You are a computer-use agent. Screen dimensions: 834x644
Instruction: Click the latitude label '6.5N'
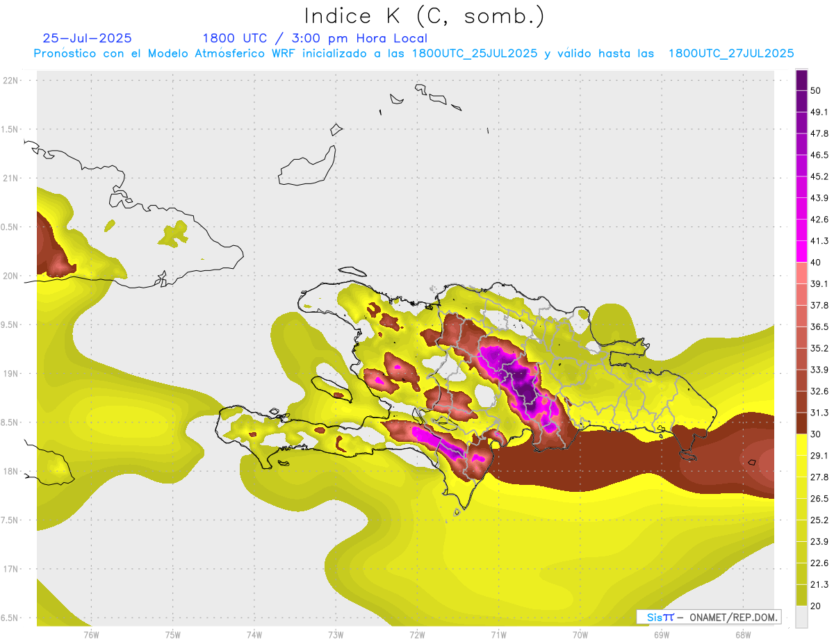pos(10,618)
